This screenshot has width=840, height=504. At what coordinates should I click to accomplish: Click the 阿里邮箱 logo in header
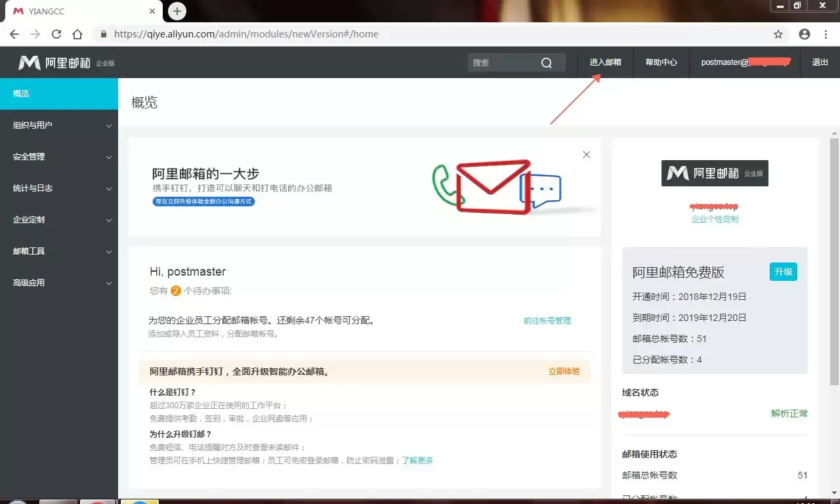pos(66,62)
